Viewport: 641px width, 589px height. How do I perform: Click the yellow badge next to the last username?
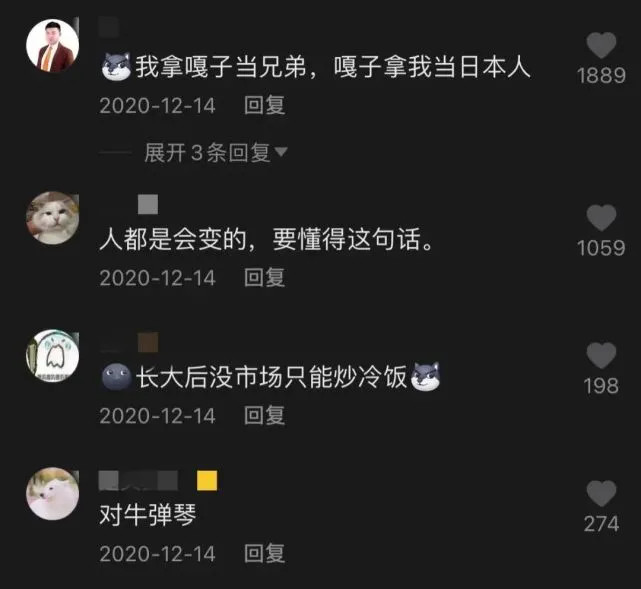pyautogui.click(x=207, y=480)
